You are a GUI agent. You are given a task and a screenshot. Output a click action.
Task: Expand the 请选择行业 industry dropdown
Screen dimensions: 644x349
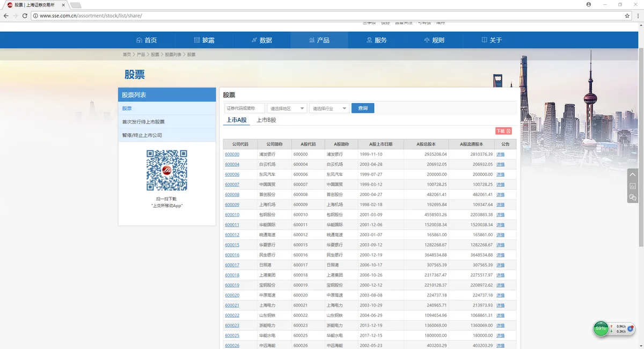[329, 108]
